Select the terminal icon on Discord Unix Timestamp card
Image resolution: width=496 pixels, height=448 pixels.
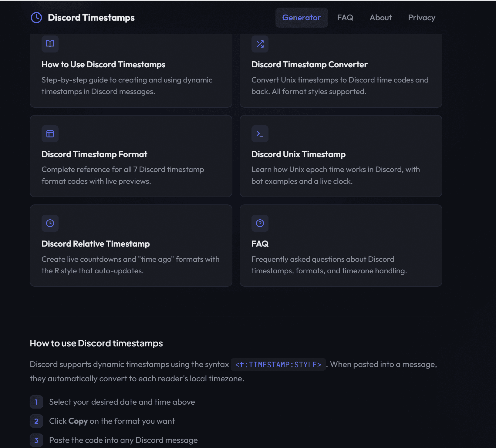click(260, 133)
